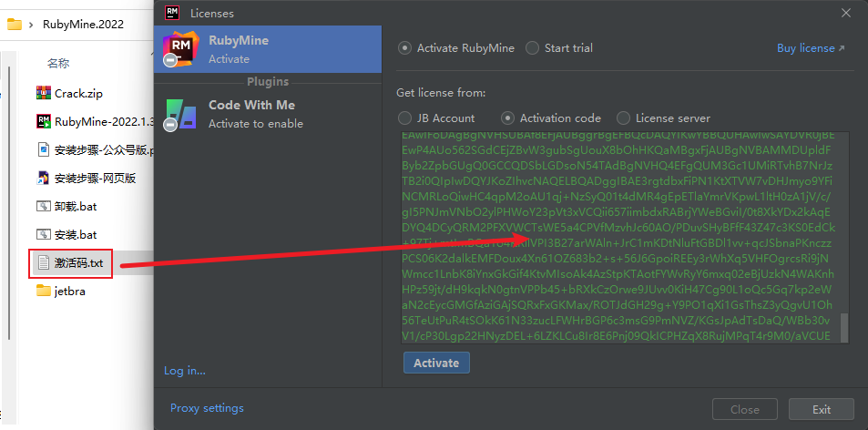Select the Code With Me plugin entry
Screen dimensions: 868x430
[x=268, y=114]
